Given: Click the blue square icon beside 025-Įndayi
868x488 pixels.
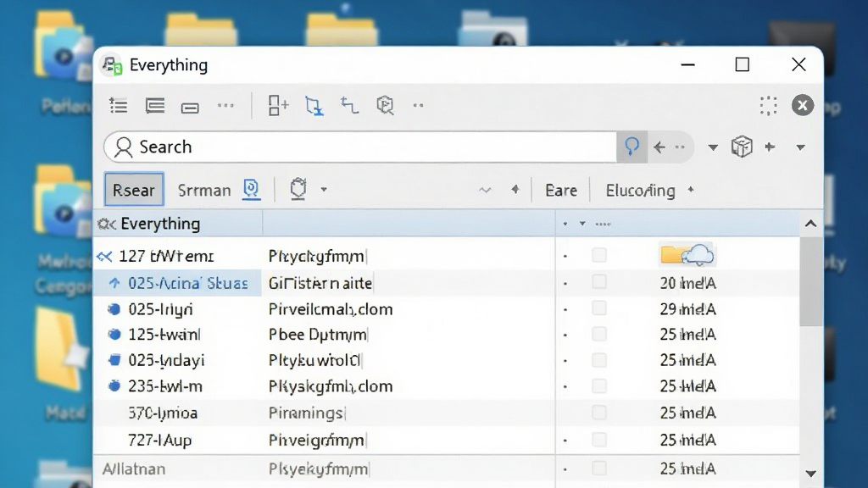Looking at the screenshot, I should [x=114, y=360].
